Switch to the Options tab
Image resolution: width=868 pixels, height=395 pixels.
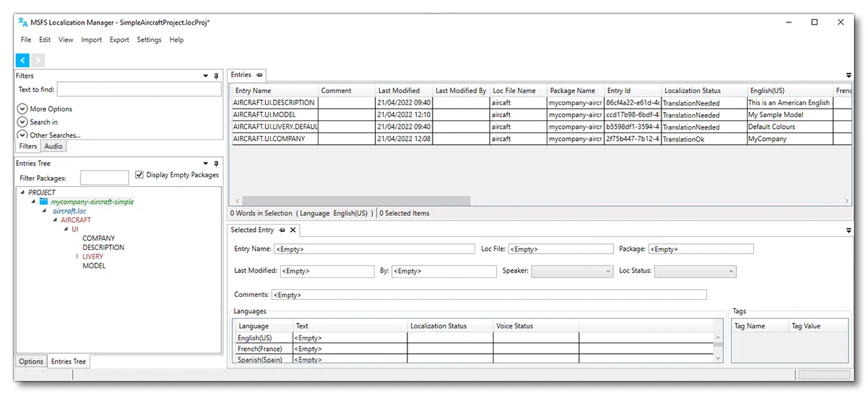click(31, 361)
